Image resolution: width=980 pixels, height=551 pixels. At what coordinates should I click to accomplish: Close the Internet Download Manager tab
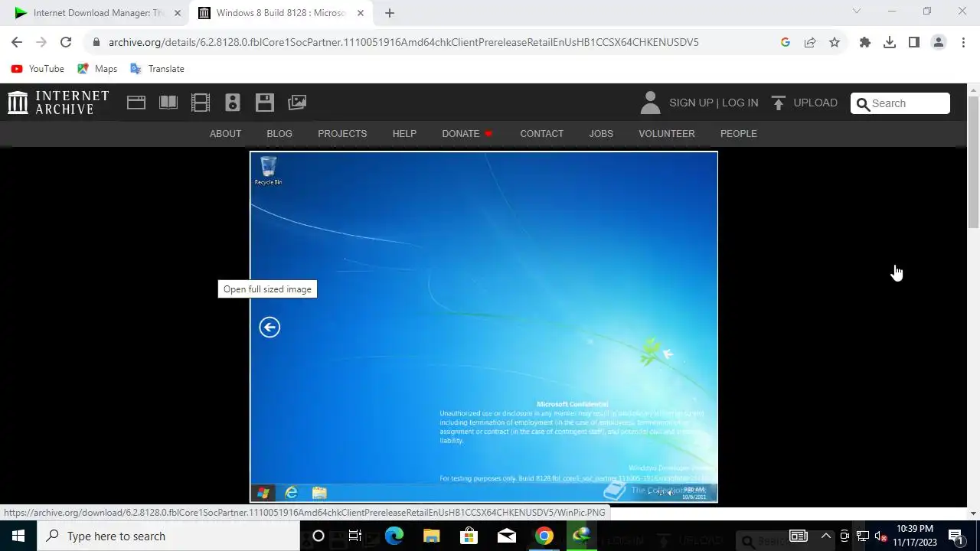tap(178, 13)
